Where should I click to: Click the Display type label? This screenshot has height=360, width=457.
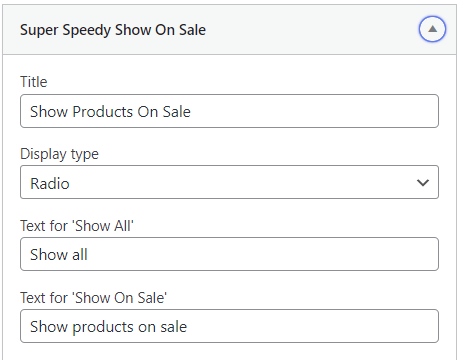tap(59, 154)
